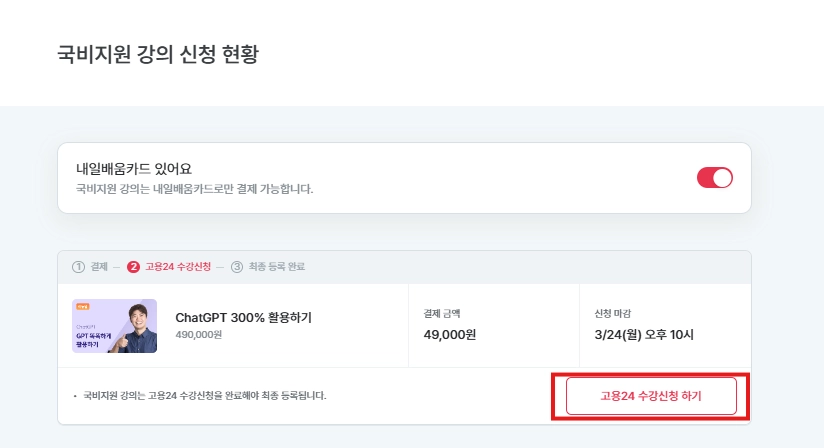824x448 pixels.
Task: Open the ChatGPT course thumbnail image
Action: tap(114, 326)
